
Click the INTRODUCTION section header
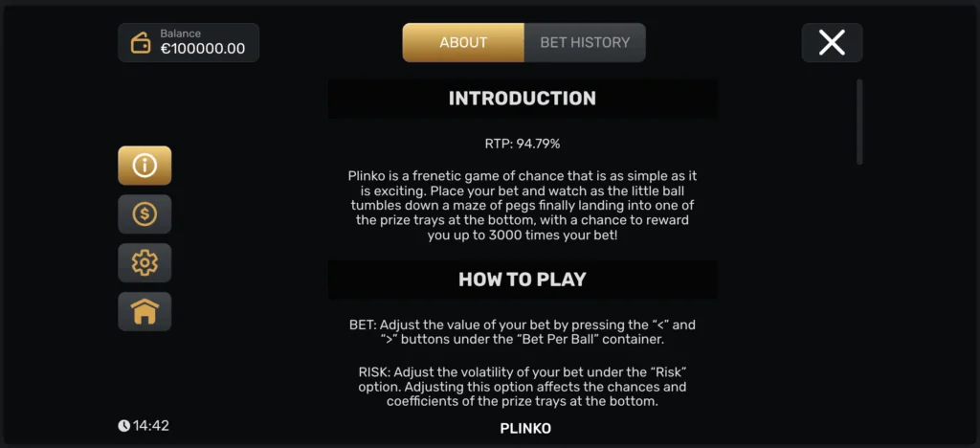point(522,99)
